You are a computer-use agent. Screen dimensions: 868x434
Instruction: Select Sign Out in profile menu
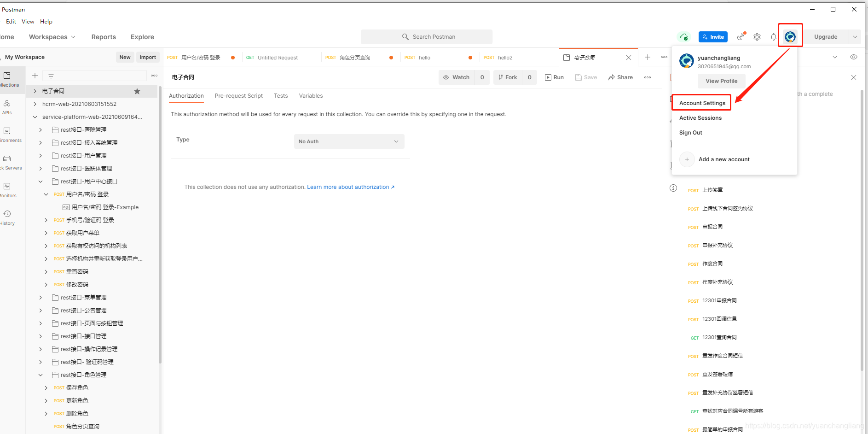click(691, 133)
